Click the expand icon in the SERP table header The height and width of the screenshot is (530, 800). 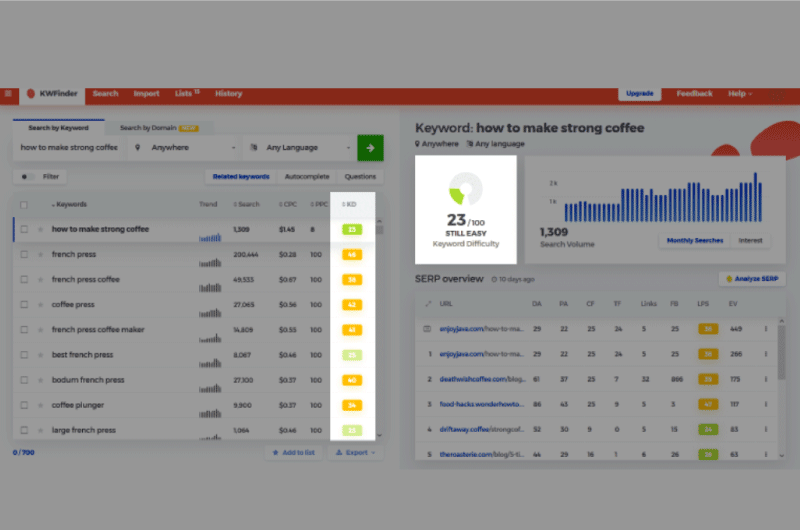(x=428, y=304)
